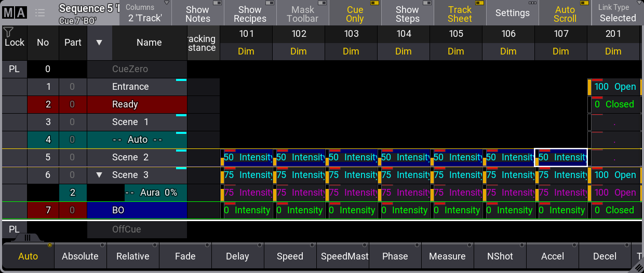Select the -- Auto -- cue name
The height and width of the screenshot is (273, 644).
137,140
